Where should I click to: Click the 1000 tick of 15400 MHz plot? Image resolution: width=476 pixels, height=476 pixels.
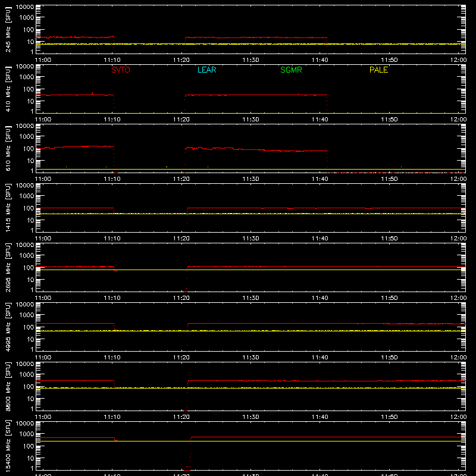coord(27,434)
